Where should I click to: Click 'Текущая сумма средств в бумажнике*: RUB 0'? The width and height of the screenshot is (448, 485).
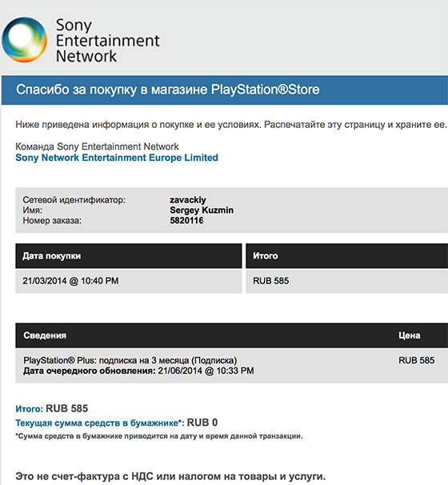pyautogui.click(x=117, y=423)
